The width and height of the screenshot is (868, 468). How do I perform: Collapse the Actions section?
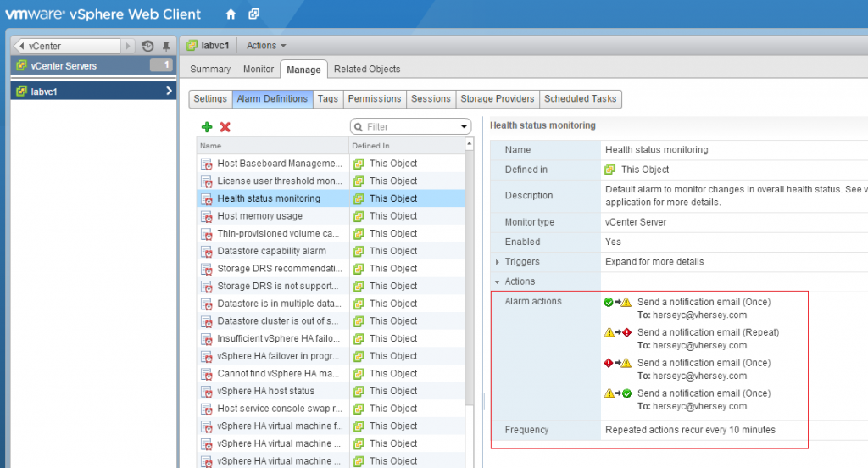coord(497,281)
